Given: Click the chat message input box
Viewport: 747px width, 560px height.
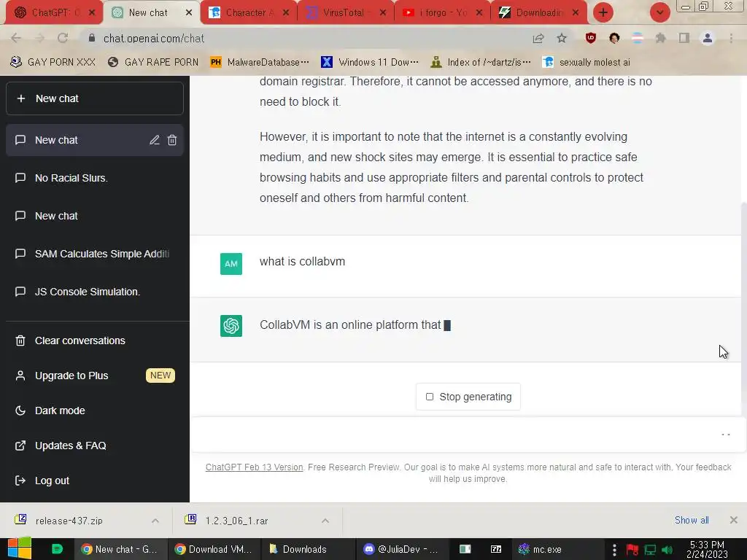Looking at the screenshot, I should tap(457, 435).
